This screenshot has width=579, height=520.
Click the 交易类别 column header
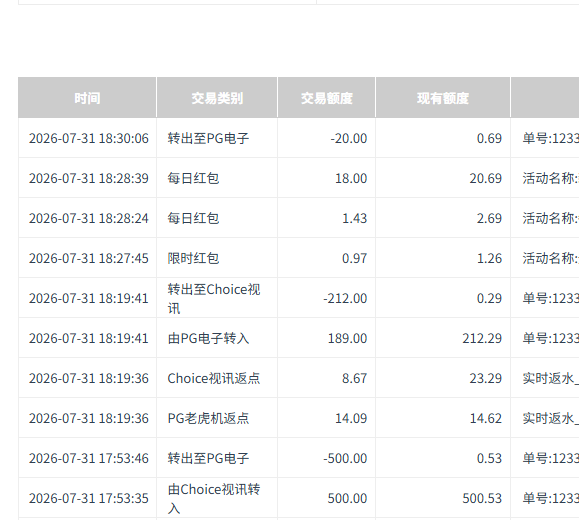217,98
